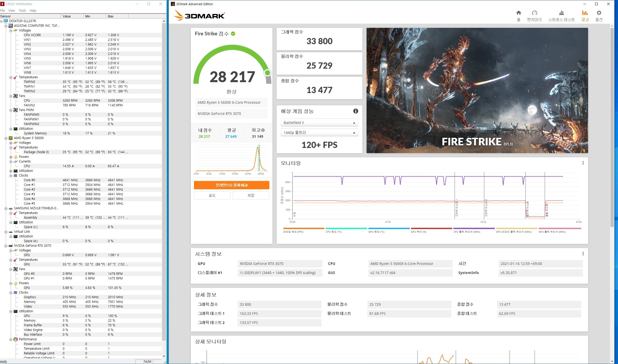
Task: Click the Performance gauge icon in HWMonitor tree
Action: [16, 339]
